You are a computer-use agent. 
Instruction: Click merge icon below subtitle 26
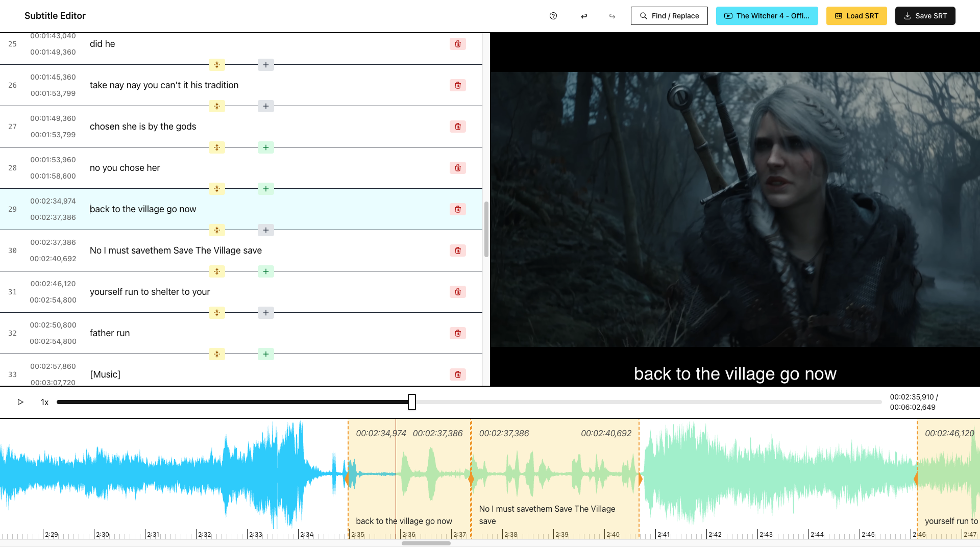coord(217,106)
